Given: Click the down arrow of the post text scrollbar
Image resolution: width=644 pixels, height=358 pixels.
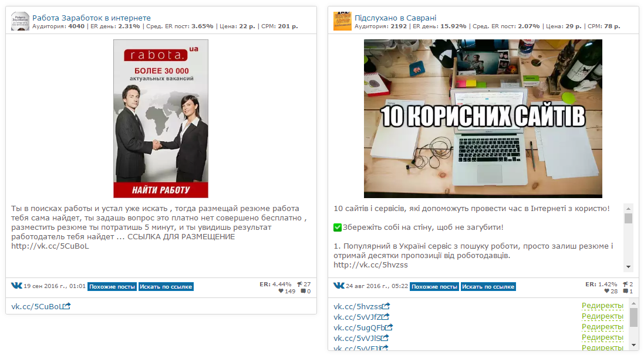Looking at the screenshot, I should (628, 267).
